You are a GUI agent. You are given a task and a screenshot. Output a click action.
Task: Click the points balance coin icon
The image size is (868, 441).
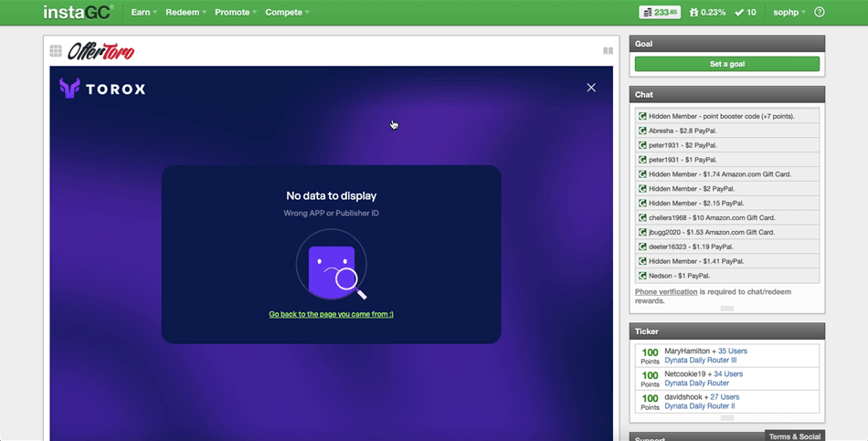pyautogui.click(x=647, y=12)
